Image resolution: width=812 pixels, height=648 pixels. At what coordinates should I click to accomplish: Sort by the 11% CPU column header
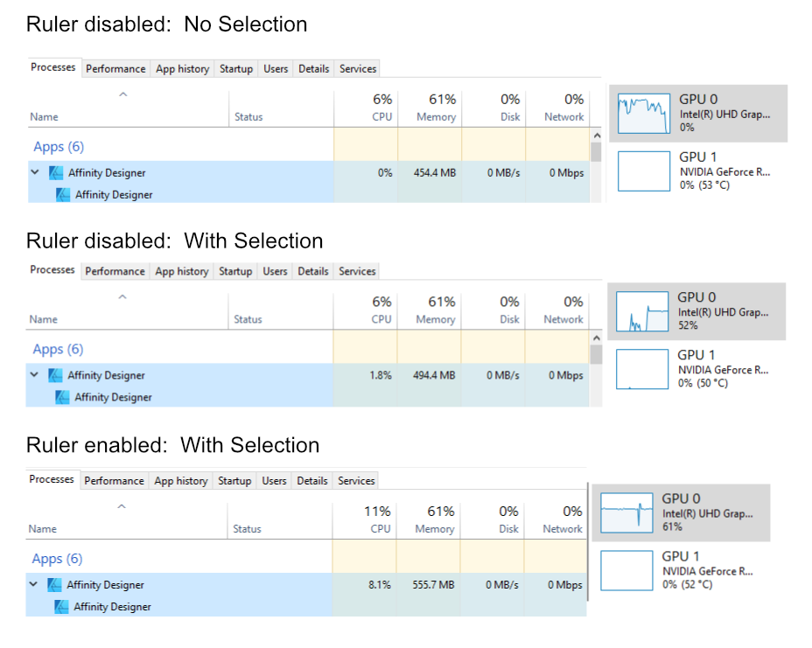(377, 519)
